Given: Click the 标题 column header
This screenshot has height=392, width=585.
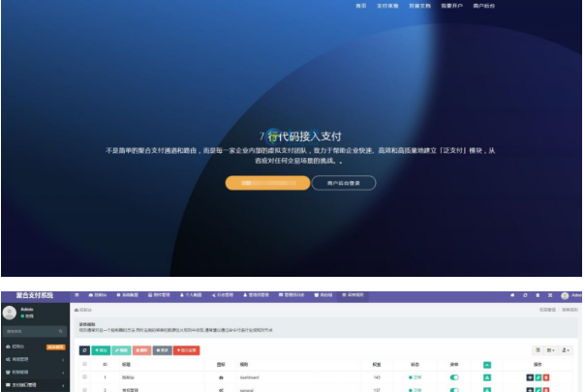Looking at the screenshot, I should click(126, 364).
